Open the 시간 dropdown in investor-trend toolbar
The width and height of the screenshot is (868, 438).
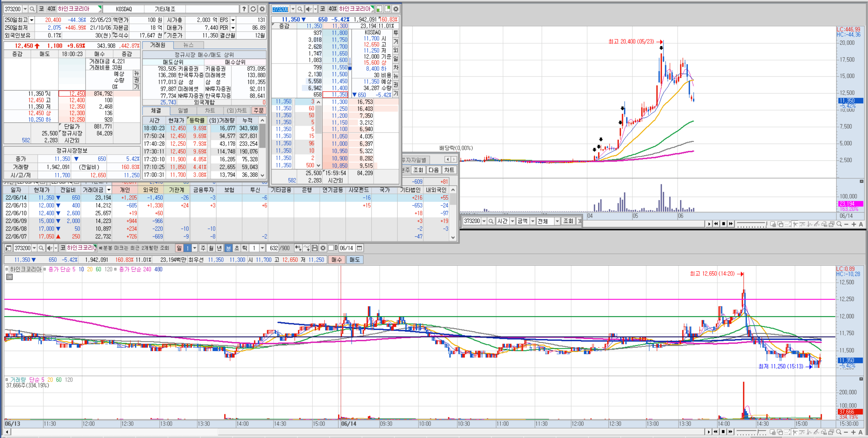tap(512, 221)
